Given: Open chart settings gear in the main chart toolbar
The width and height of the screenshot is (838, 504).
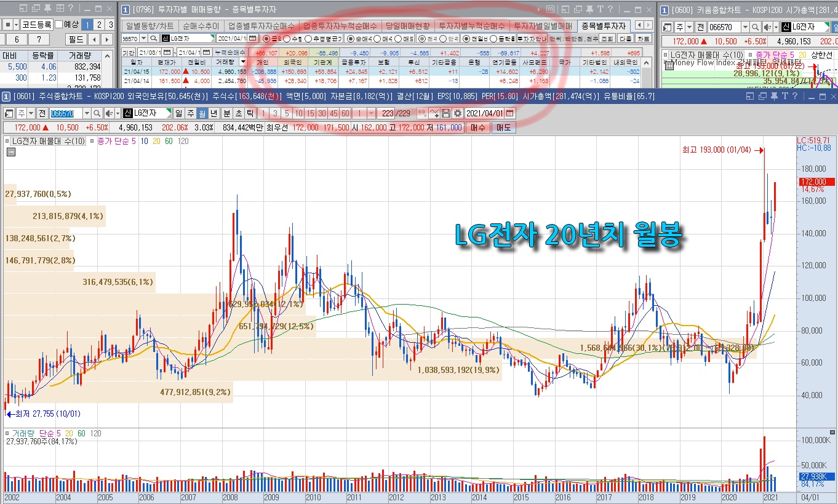Looking at the screenshot, I should pyautogui.click(x=458, y=113).
